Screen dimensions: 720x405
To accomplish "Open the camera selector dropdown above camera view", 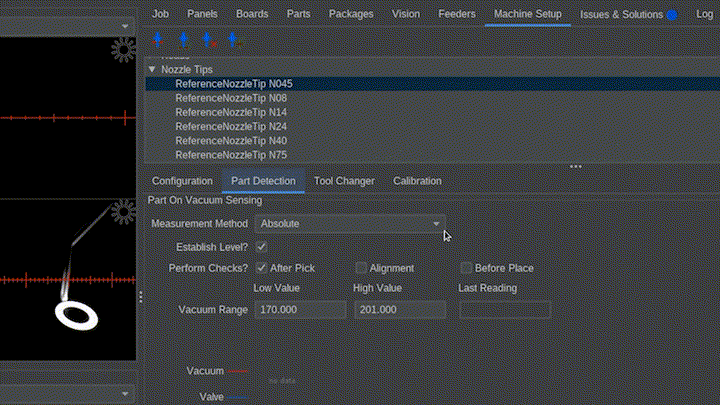I will (x=66, y=26).
